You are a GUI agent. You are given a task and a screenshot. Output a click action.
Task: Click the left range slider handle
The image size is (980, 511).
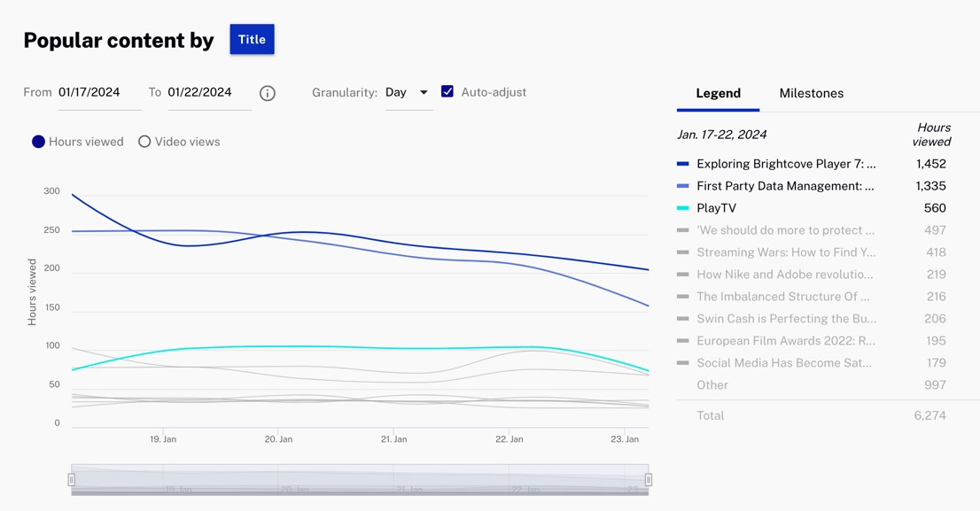tap(72, 479)
